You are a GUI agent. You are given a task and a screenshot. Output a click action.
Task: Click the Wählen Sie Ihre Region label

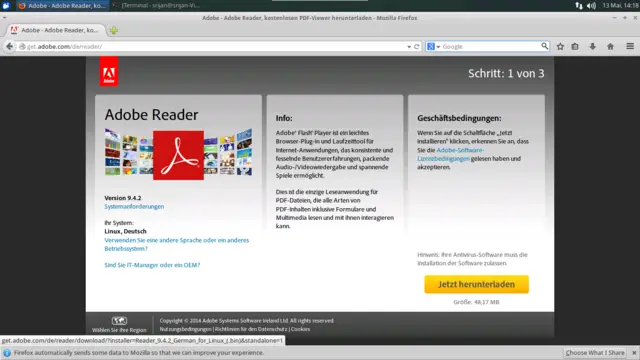click(119, 330)
